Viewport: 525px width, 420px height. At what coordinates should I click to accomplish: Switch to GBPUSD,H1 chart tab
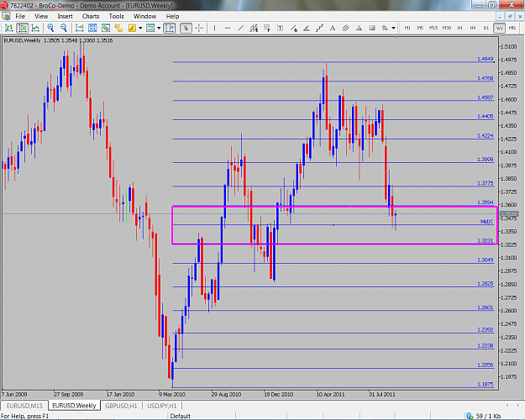(x=121, y=406)
